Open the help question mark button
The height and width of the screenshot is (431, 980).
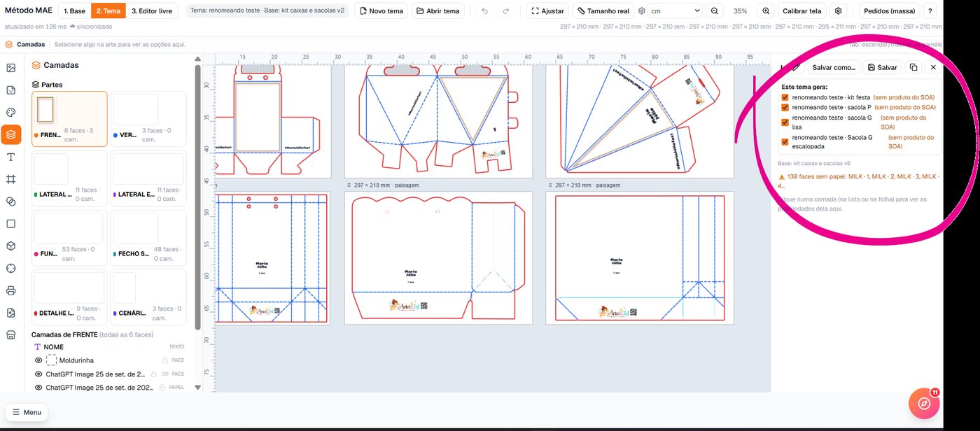pos(930,11)
